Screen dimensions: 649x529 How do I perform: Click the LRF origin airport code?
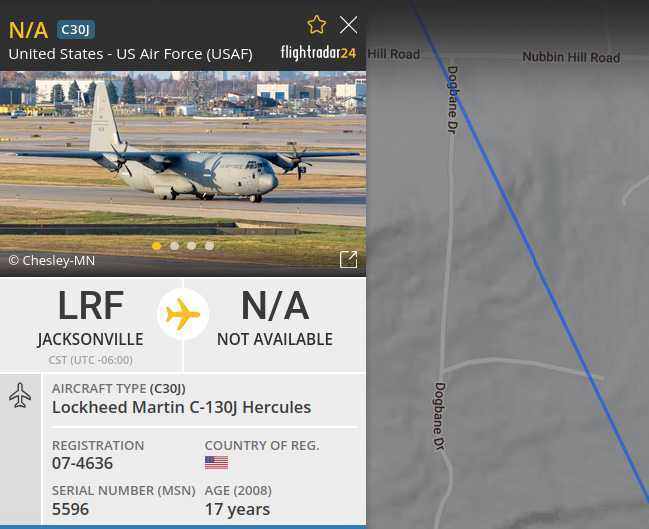point(91,305)
